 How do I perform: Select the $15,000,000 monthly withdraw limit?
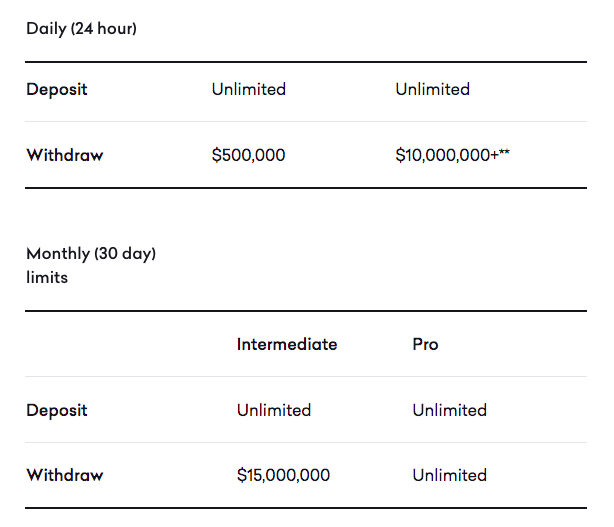[x=283, y=475]
